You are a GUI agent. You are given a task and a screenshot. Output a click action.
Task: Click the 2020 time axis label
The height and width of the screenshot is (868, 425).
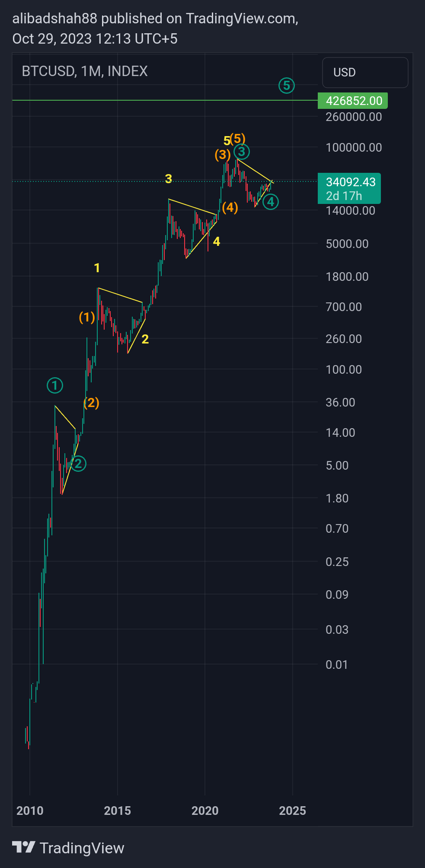click(x=205, y=811)
